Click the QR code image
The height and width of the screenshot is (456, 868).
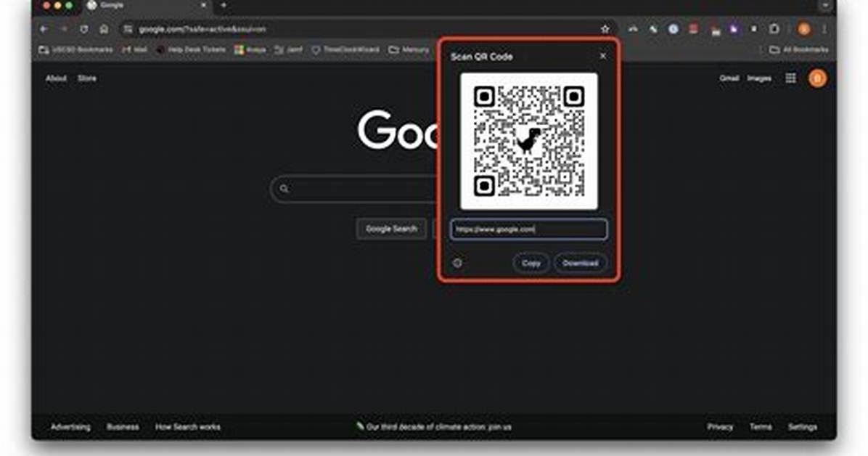click(529, 142)
